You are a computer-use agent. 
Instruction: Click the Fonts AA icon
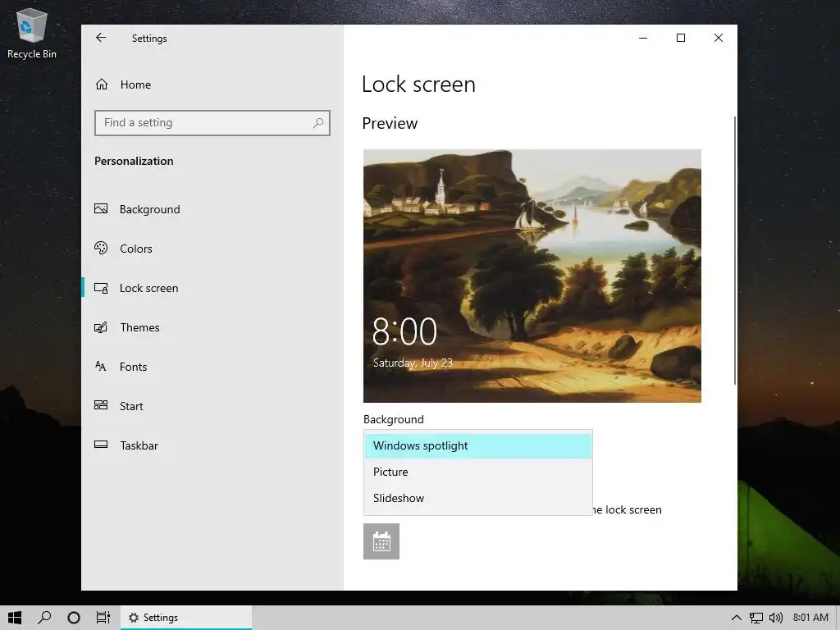click(101, 366)
